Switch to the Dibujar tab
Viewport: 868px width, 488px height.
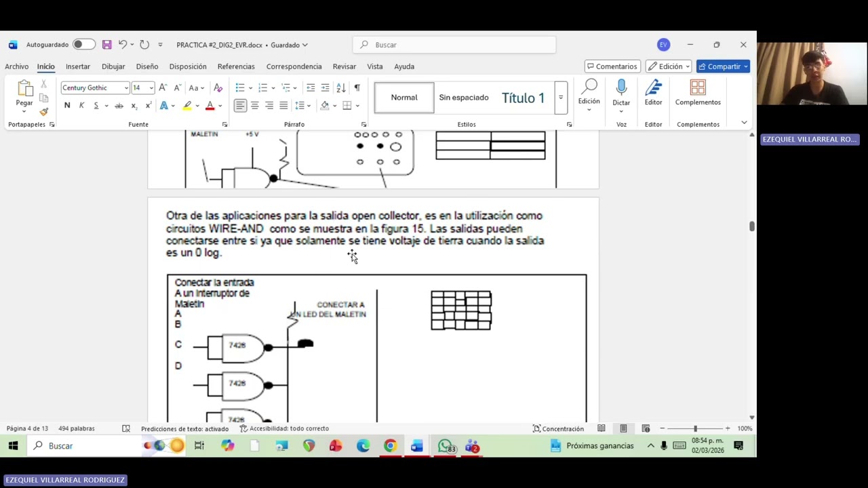[113, 66]
